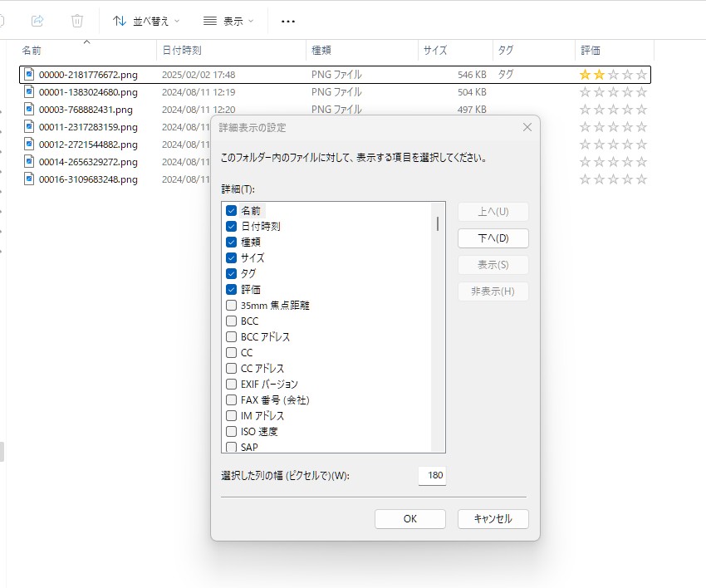Check the BCC アドレス checkbox
Image resolution: width=706 pixels, height=588 pixels.
(x=231, y=337)
